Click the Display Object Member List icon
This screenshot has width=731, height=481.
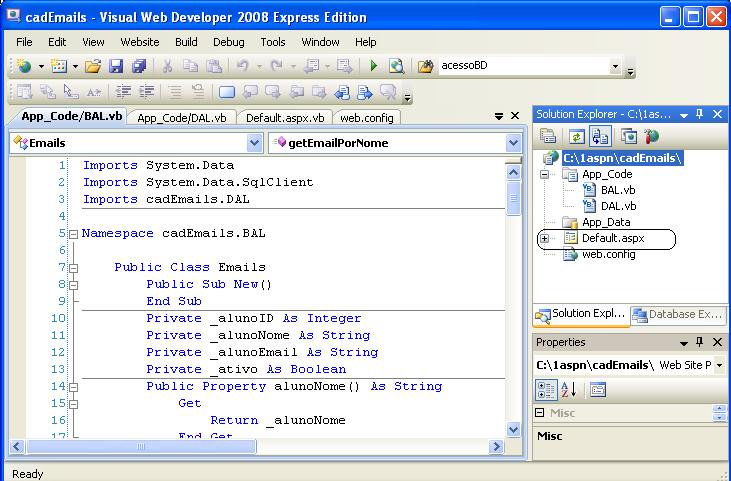23,91
